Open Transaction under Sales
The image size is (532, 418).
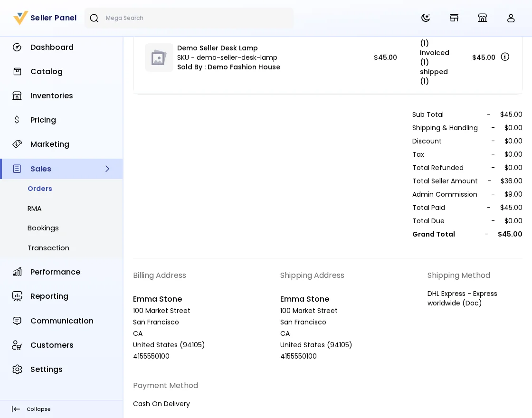48,248
